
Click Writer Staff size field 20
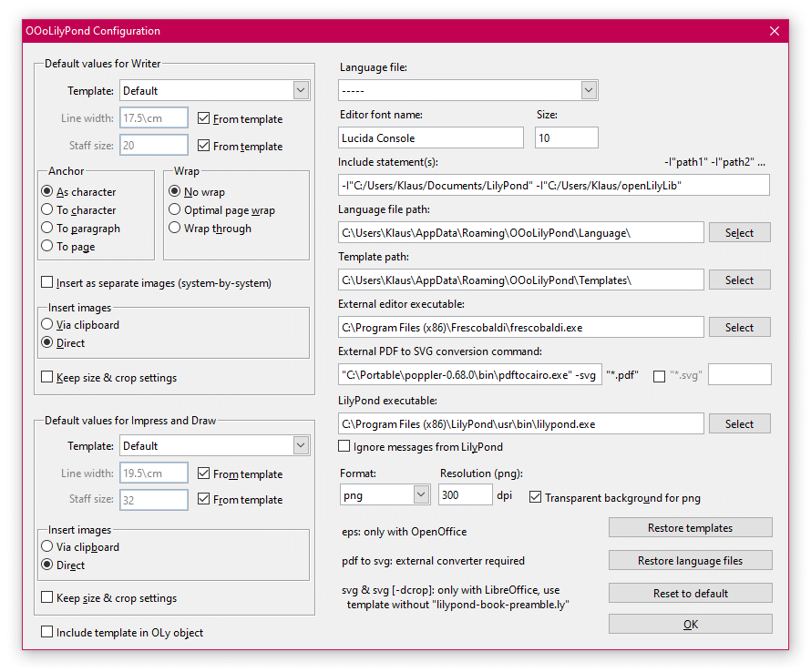[x=154, y=146]
